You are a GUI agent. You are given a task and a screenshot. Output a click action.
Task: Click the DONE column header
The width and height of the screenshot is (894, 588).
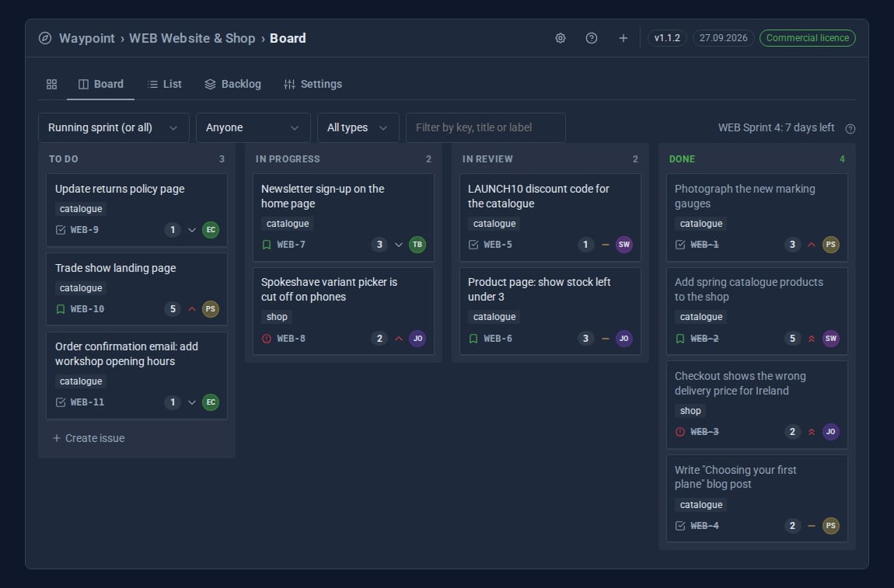(x=682, y=159)
